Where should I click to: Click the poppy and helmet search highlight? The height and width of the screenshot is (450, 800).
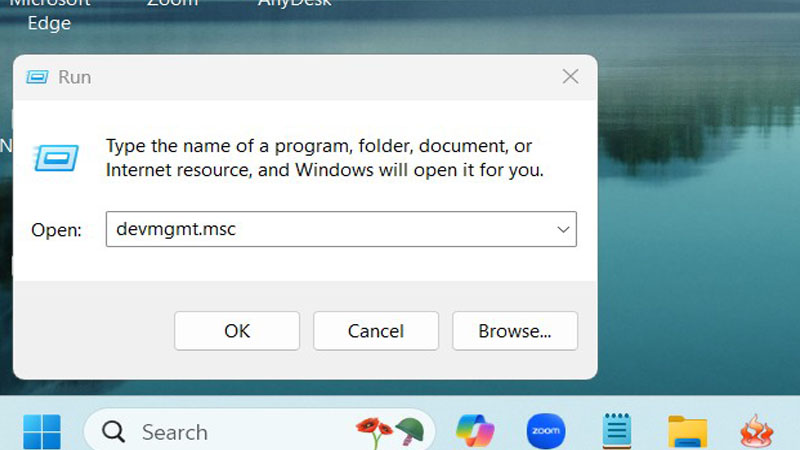tap(390, 430)
